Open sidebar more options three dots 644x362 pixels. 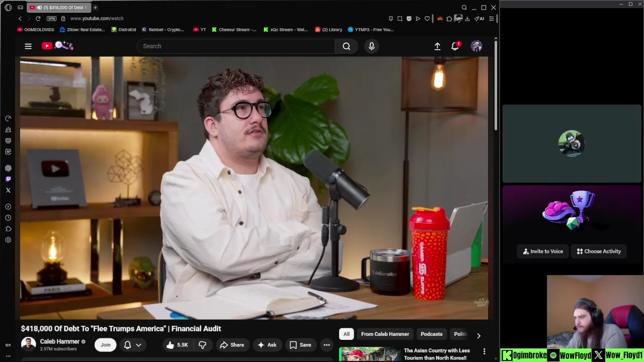(8, 356)
